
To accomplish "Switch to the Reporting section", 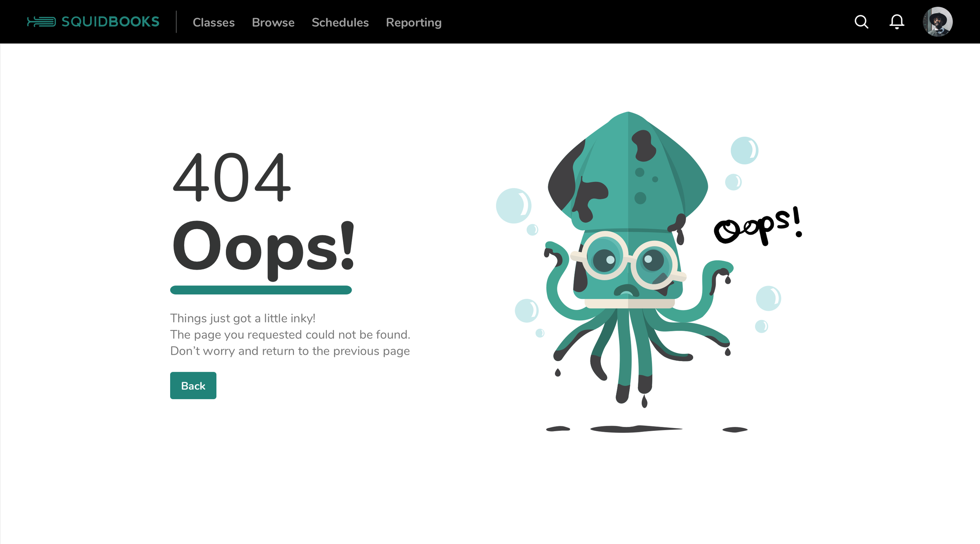I will pyautogui.click(x=414, y=23).
